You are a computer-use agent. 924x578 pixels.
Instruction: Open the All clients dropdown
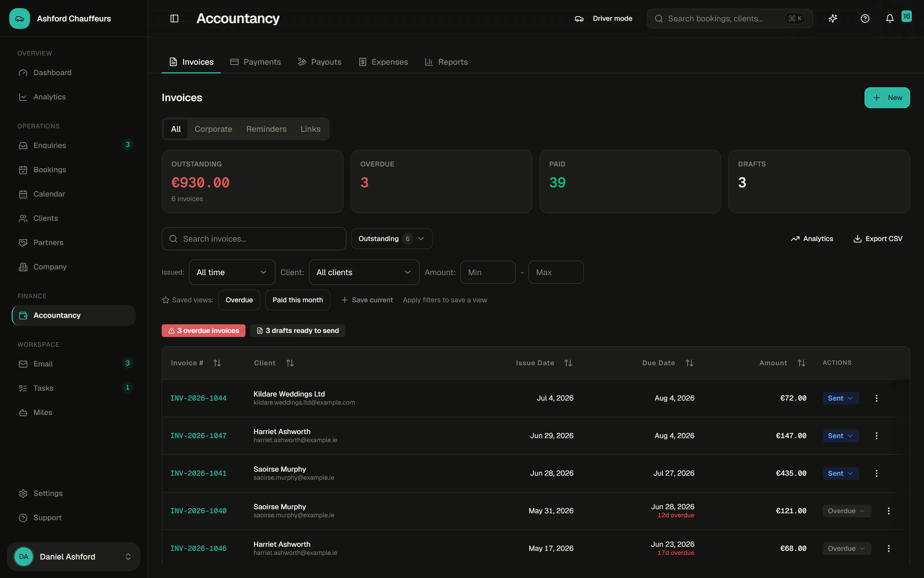(x=364, y=272)
